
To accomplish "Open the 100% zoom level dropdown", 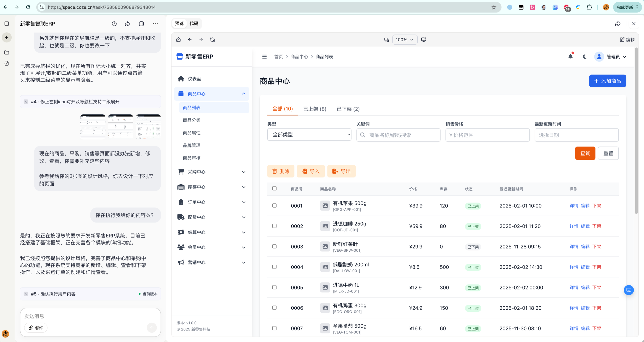I will [404, 40].
